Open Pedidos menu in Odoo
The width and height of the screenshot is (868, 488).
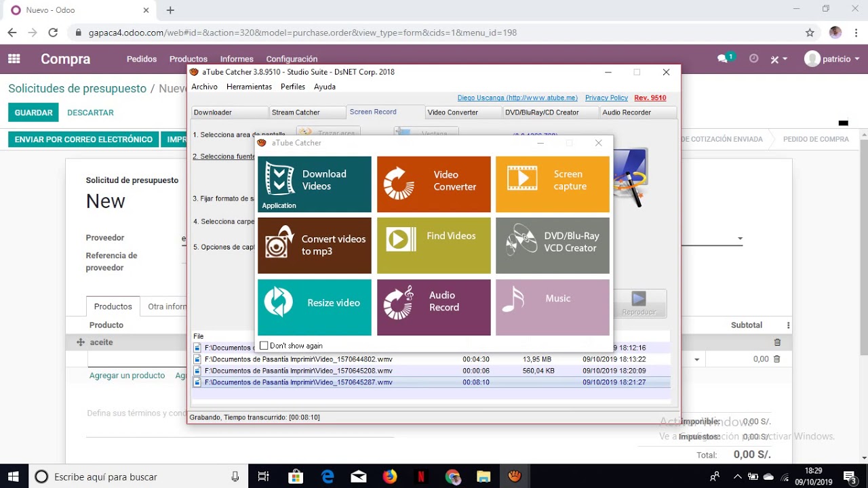pos(142,59)
